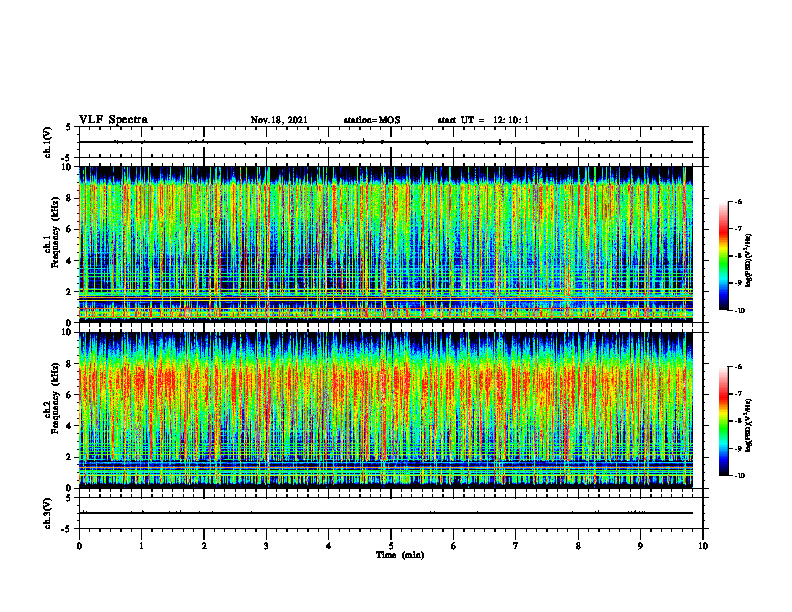Click the "8" kHz tick of ch.1 spectrogram
This screenshot has width=792, height=612.
click(x=70, y=198)
